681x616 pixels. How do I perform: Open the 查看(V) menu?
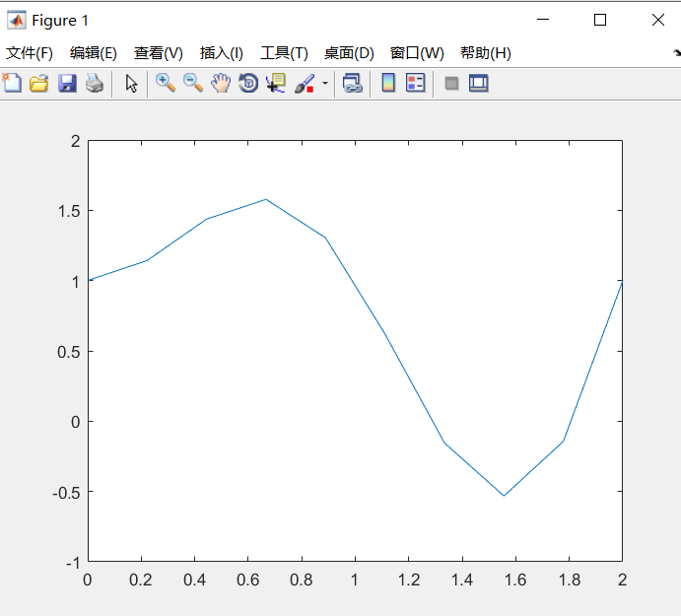(x=158, y=53)
